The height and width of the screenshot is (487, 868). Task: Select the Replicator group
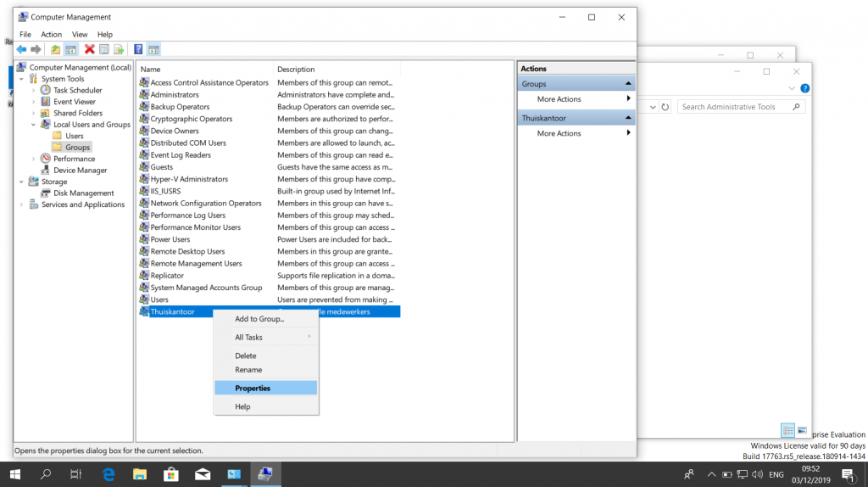pyautogui.click(x=167, y=276)
